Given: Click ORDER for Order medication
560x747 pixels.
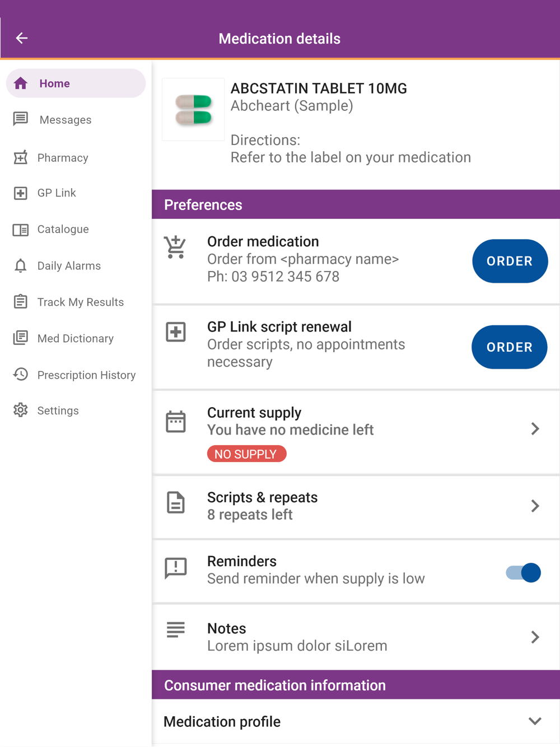Looking at the screenshot, I should (510, 261).
